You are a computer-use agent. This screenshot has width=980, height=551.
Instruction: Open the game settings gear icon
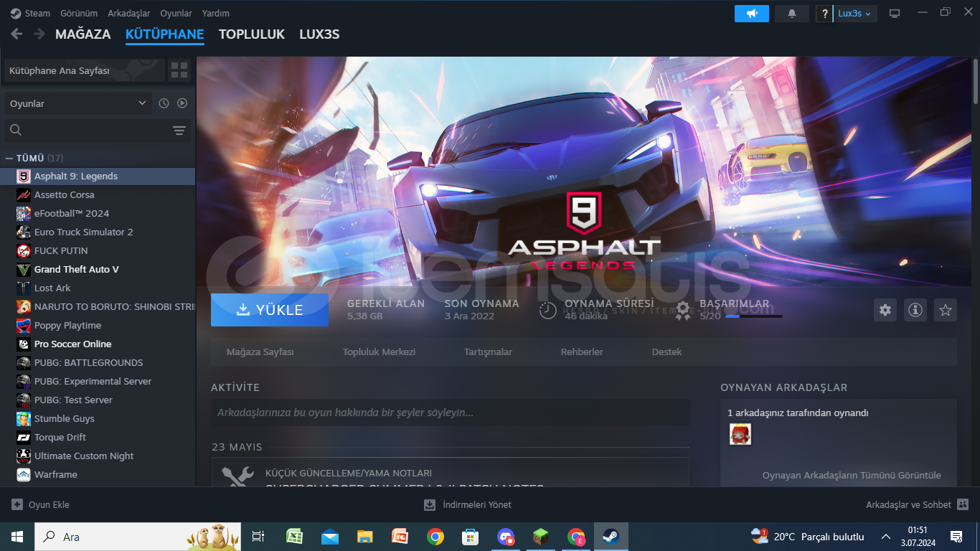(x=885, y=310)
